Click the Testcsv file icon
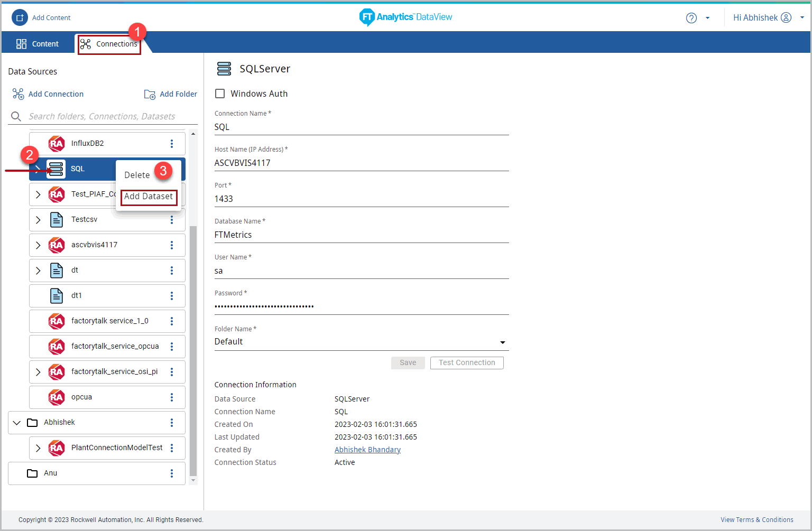Viewport: 812px width, 531px height. 57,220
